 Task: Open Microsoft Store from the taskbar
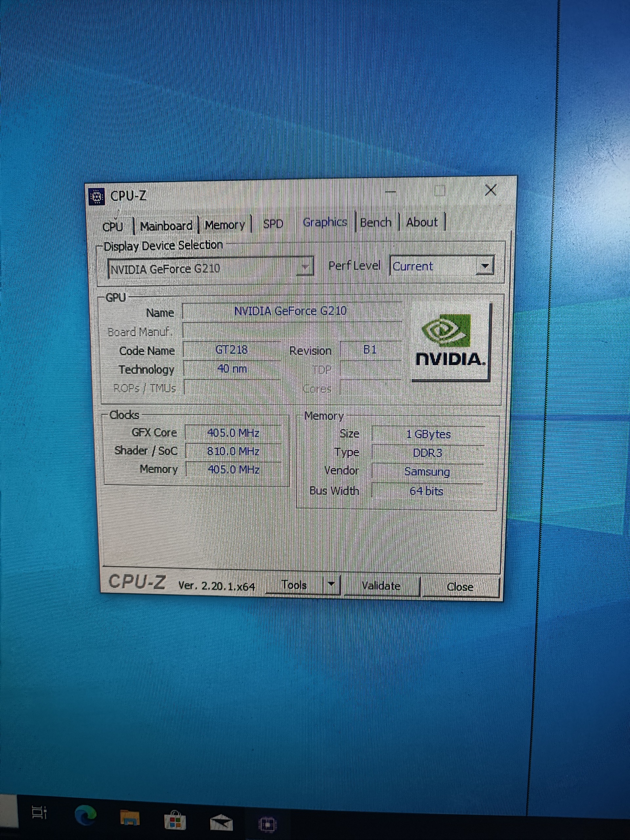tap(175, 820)
